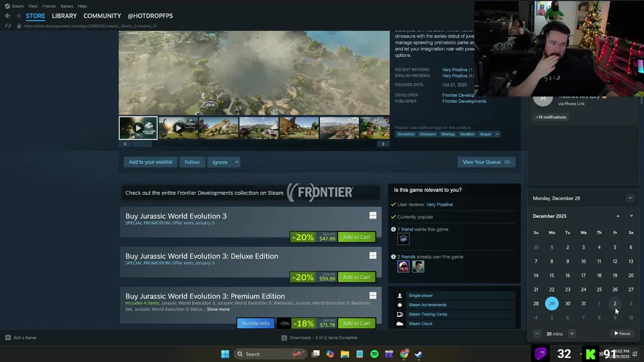The image size is (644, 362).
Task: Open the Dinosaurs tag
Action: click(x=428, y=134)
